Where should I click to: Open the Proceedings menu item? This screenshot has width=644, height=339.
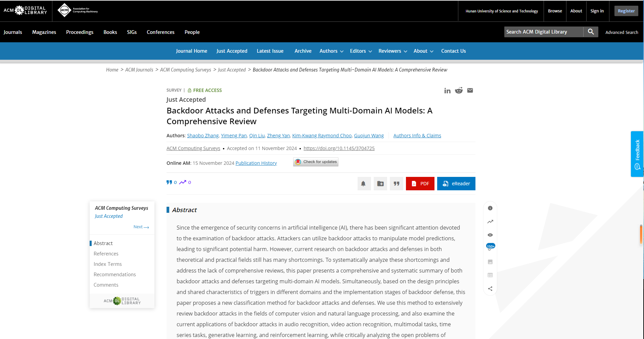tap(80, 32)
